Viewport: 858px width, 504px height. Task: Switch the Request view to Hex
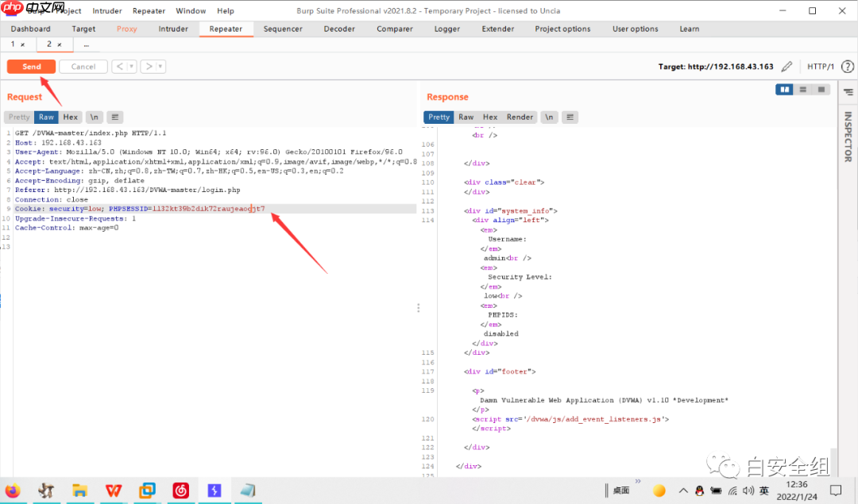pyautogui.click(x=71, y=117)
